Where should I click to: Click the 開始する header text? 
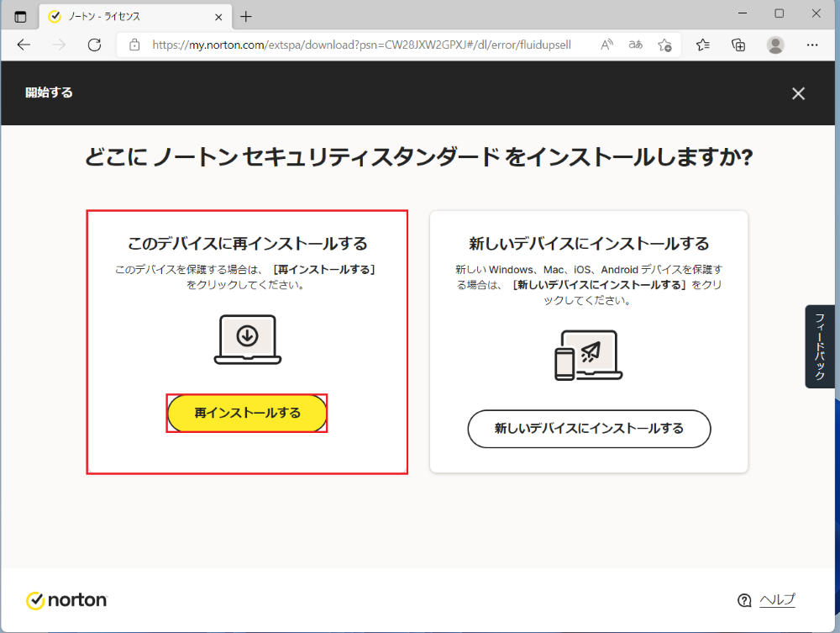49,92
